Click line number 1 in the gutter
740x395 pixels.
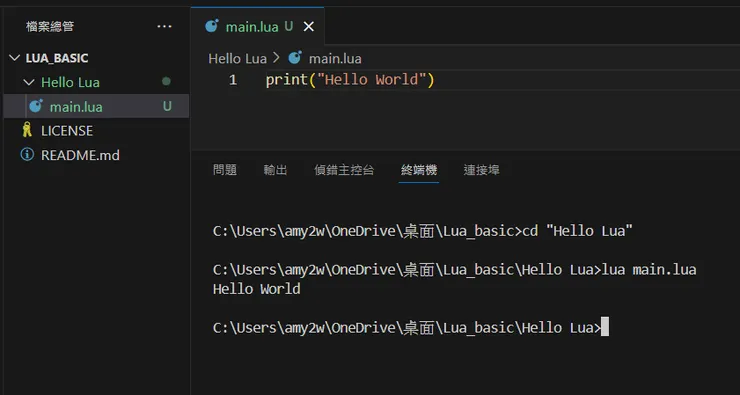point(233,80)
